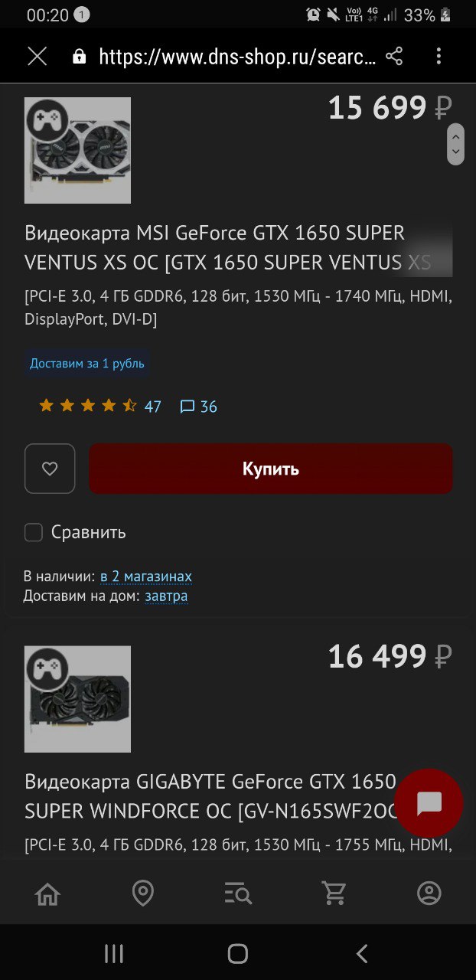The image size is (476, 980).
Task: Click the dns-shop.ru URL address bar
Action: [237, 57]
